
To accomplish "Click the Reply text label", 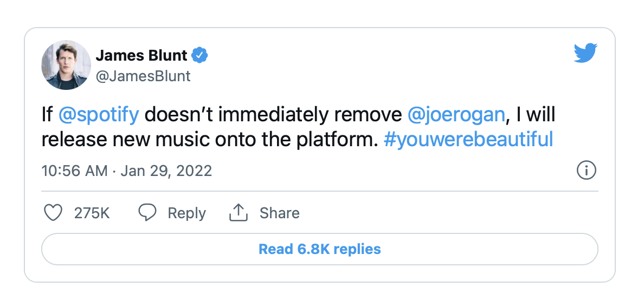I will point(186,213).
